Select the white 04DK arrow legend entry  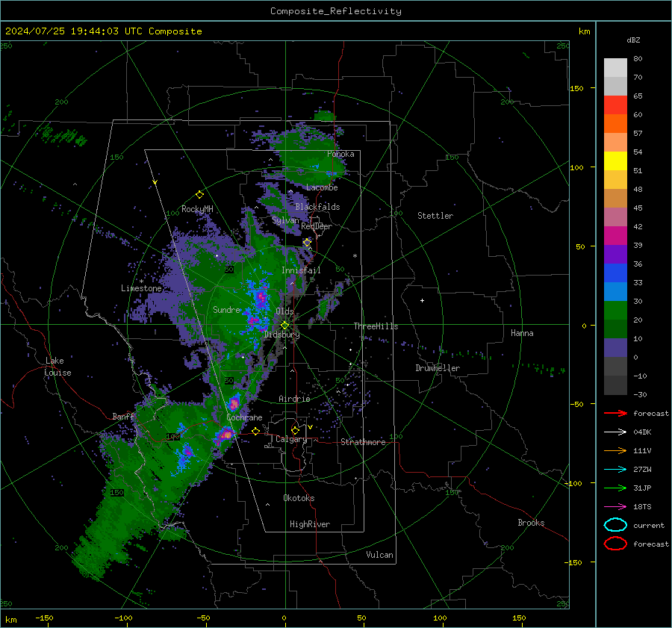pyautogui.click(x=615, y=432)
